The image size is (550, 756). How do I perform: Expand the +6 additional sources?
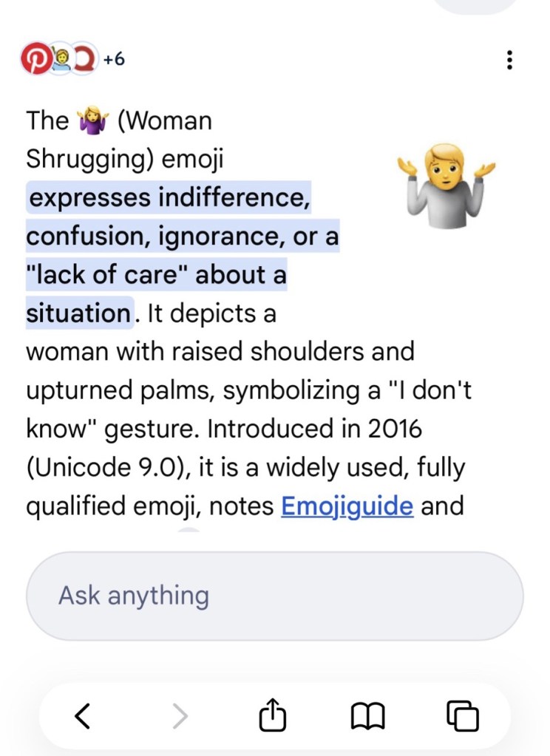(113, 58)
